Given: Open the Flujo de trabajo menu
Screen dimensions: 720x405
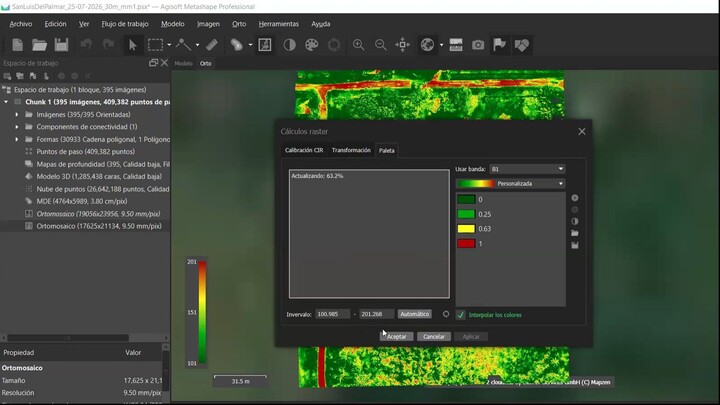Looking at the screenshot, I should click(x=125, y=24).
